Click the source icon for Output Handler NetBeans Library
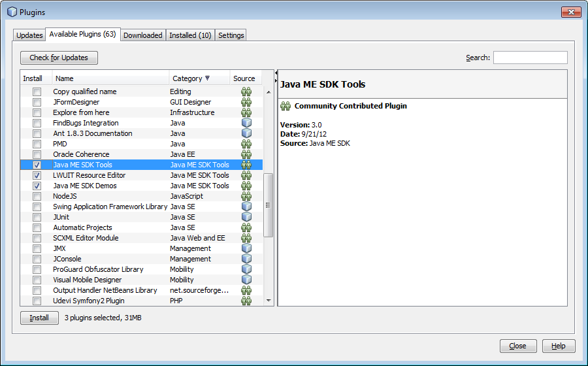Screen dimensions: 588x366 pos(246,290)
